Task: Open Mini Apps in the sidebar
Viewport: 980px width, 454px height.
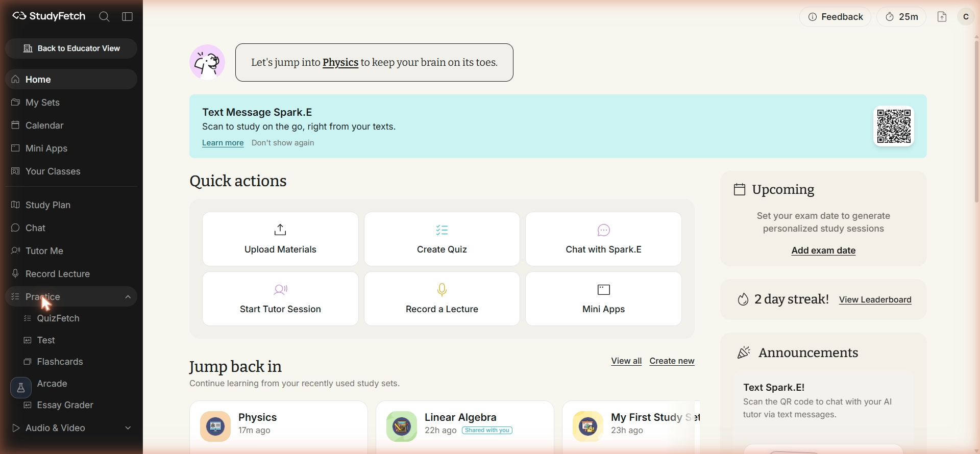Action: coord(71,148)
